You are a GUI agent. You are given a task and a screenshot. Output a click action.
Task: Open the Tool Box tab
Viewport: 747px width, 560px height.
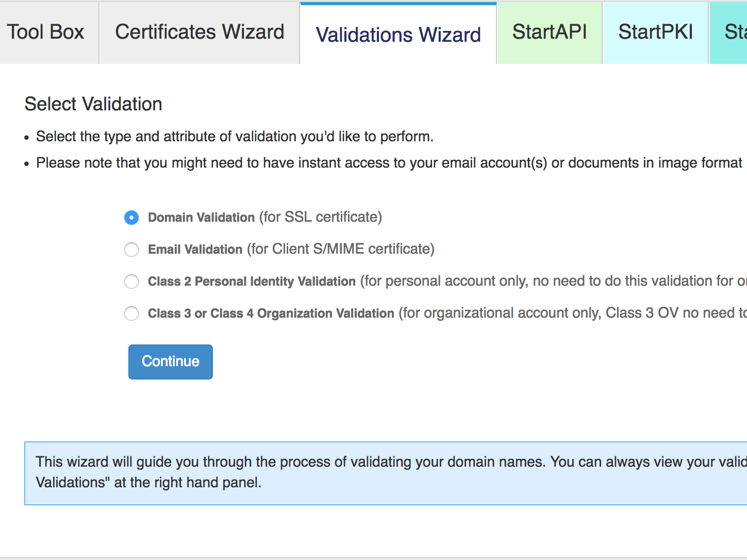click(45, 32)
